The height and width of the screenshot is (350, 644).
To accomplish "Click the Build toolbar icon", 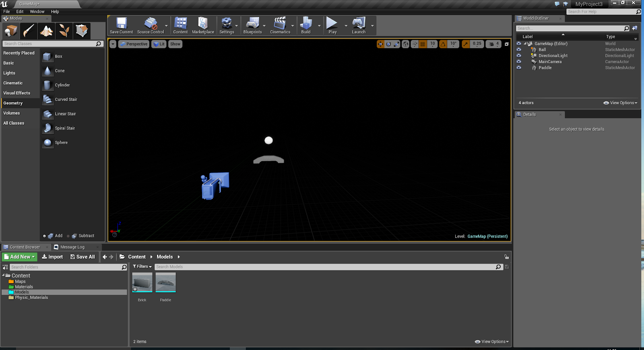I will pos(306,25).
